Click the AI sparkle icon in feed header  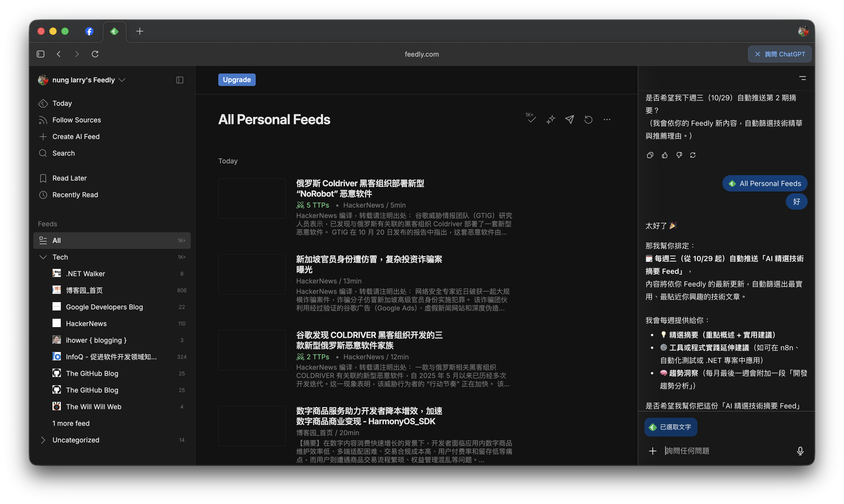point(551,120)
